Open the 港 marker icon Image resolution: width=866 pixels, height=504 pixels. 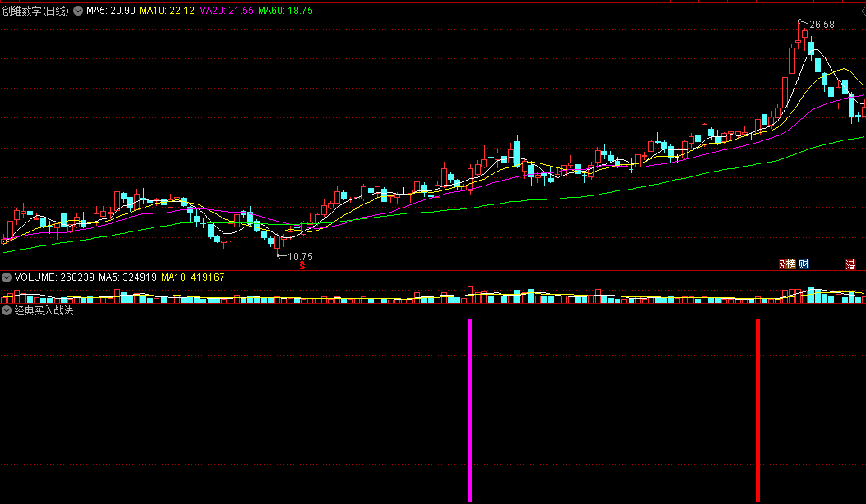(x=850, y=264)
